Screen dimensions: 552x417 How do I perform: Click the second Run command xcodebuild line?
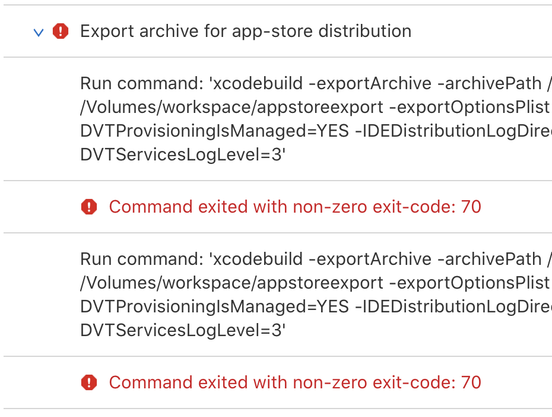coord(316,259)
